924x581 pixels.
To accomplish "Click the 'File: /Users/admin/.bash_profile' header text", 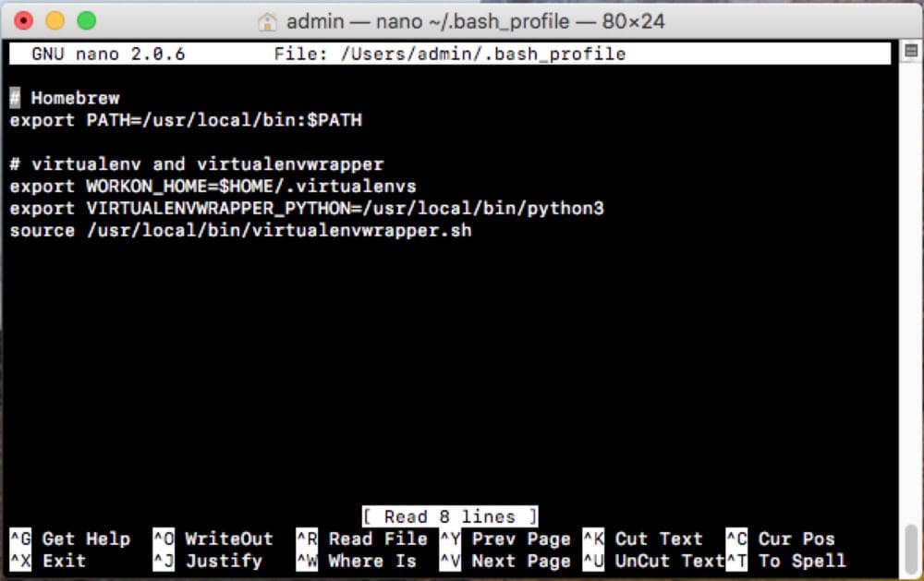I will (x=450, y=54).
